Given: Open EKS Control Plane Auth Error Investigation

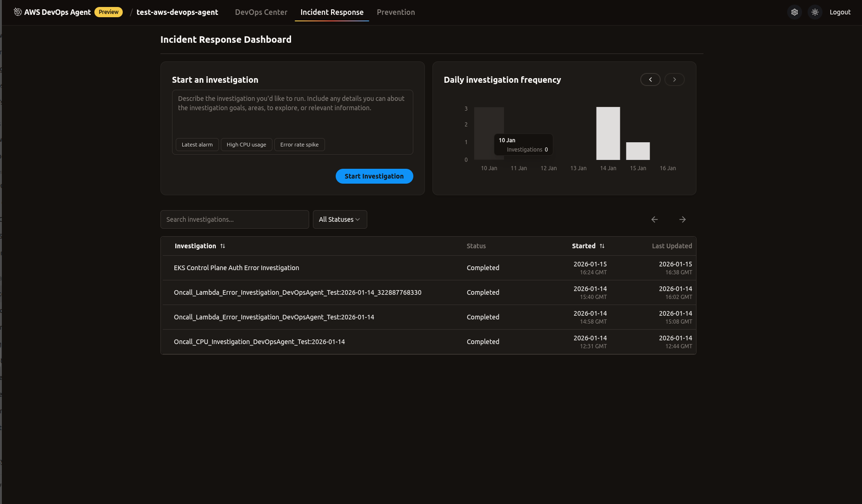Looking at the screenshot, I should coord(236,268).
